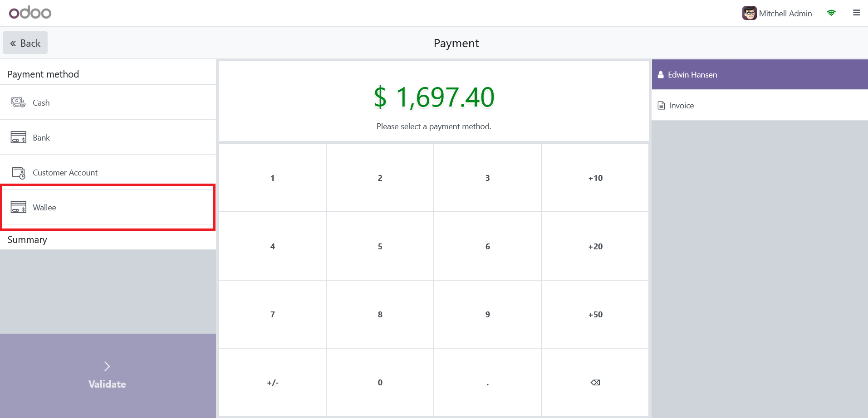Add 50 using the +50 key
This screenshot has height=418, width=868.
595,315
